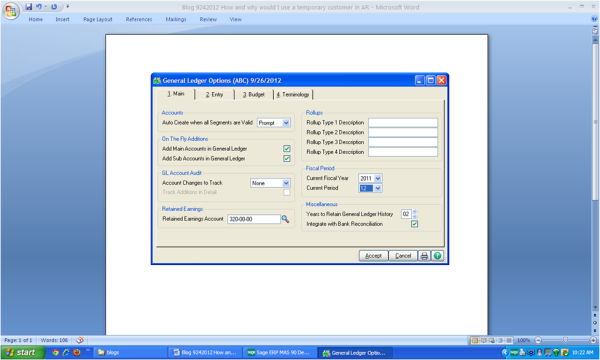Click the proofing errors icon in status bar
Viewport: 600px width, 360px height.
[80, 340]
